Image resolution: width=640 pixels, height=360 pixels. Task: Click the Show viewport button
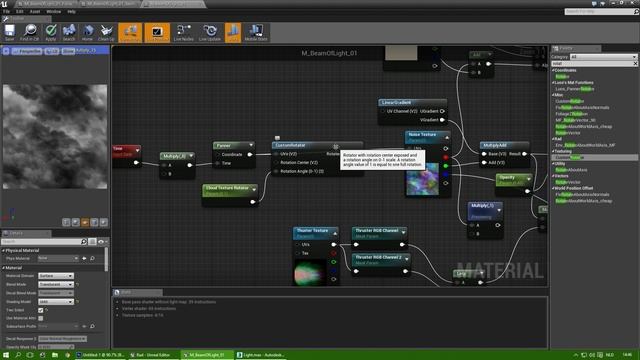coord(68,51)
